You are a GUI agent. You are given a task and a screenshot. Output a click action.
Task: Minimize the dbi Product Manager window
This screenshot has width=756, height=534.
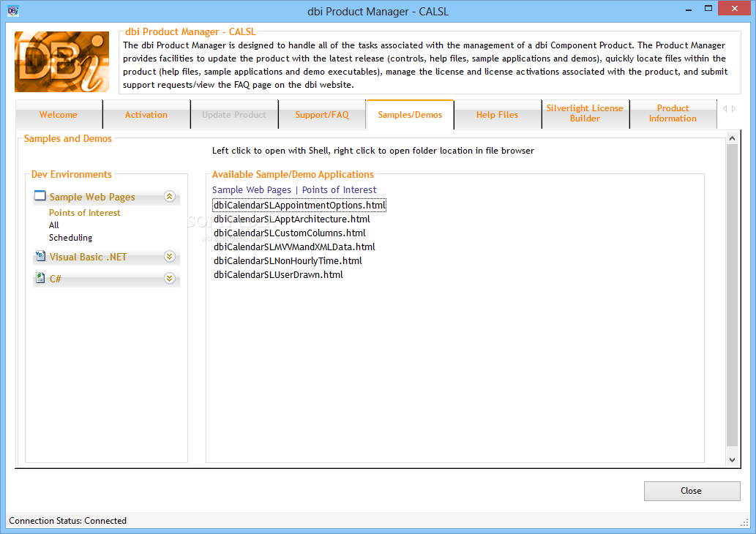click(689, 9)
